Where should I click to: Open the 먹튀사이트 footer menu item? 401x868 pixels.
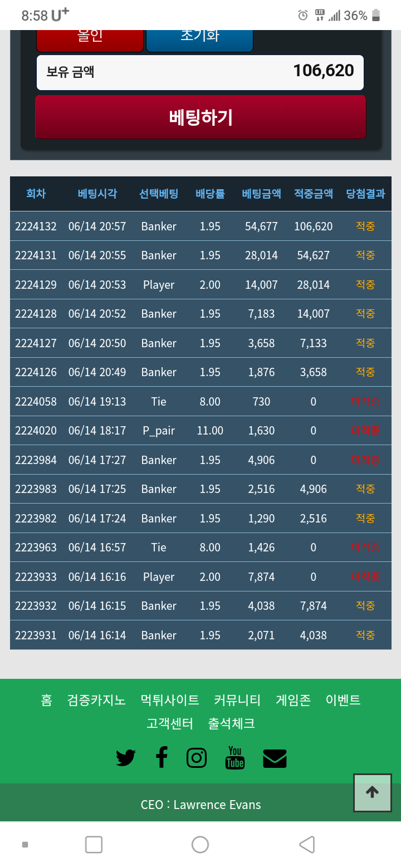coord(170,700)
